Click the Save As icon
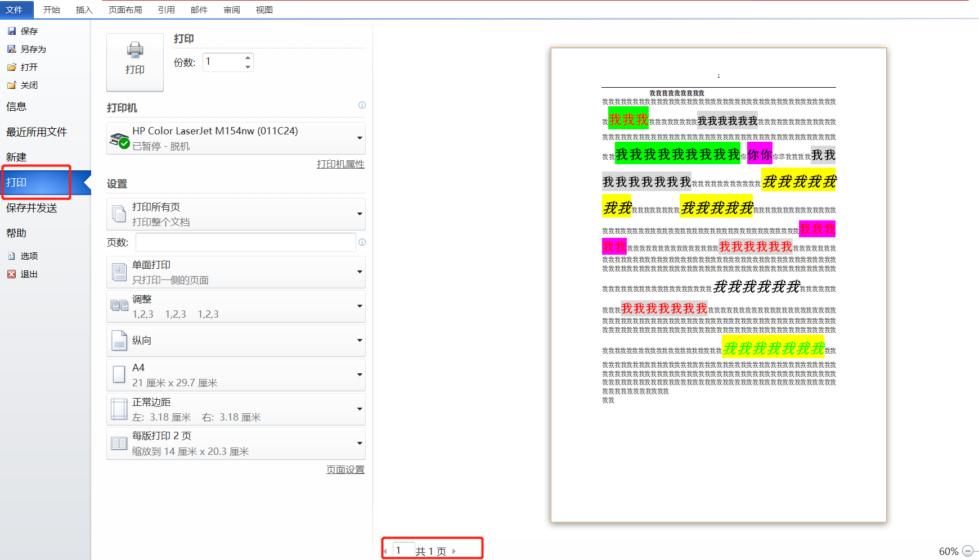This screenshot has width=979, height=560. [x=12, y=49]
